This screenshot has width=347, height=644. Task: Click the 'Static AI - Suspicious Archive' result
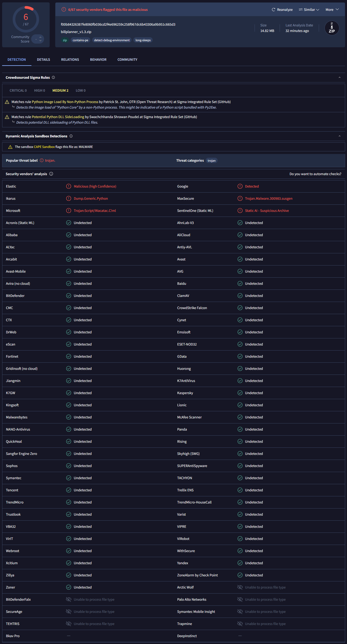267,211
